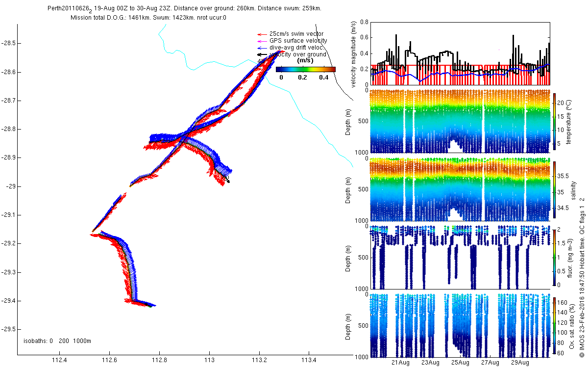The image size is (588, 368).
Task: Click the title line starting 'Perth20110626'
Action: pos(185,8)
